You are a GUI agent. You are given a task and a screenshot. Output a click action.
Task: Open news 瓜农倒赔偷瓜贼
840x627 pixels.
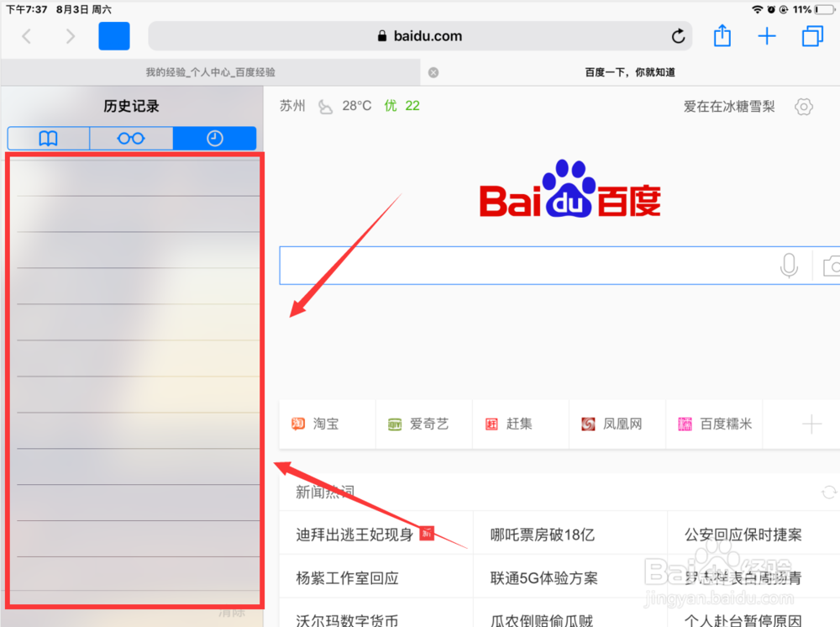point(542,620)
